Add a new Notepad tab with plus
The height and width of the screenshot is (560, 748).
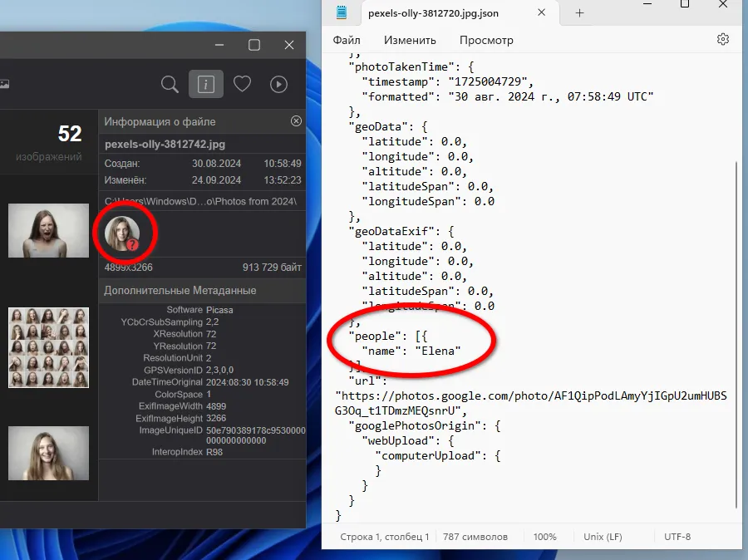580,13
